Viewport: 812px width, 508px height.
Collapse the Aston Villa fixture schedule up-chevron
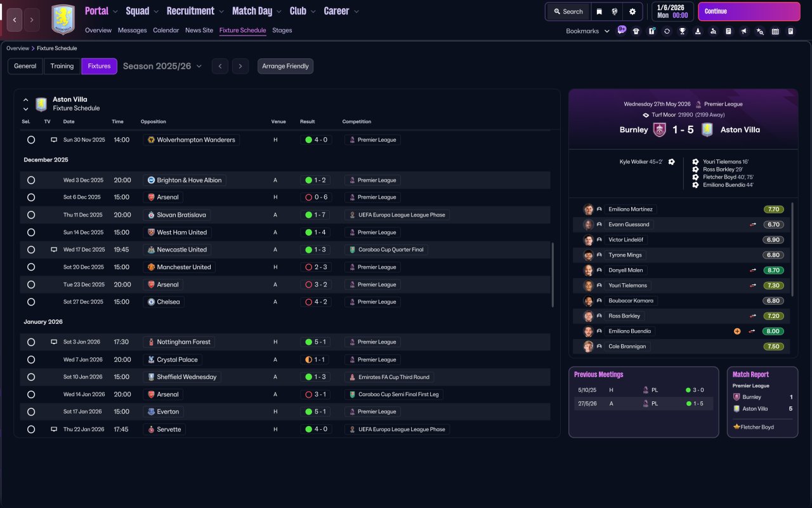pyautogui.click(x=26, y=100)
